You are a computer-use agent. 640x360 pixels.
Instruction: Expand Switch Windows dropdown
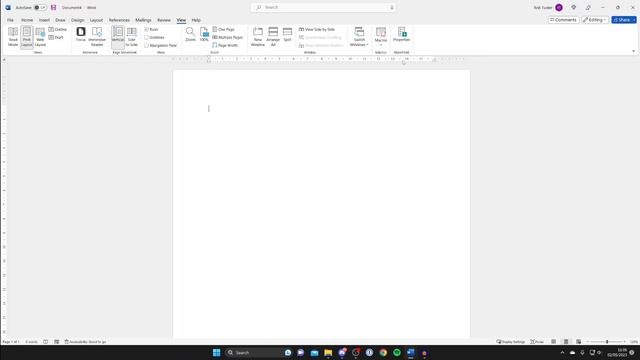(x=359, y=37)
